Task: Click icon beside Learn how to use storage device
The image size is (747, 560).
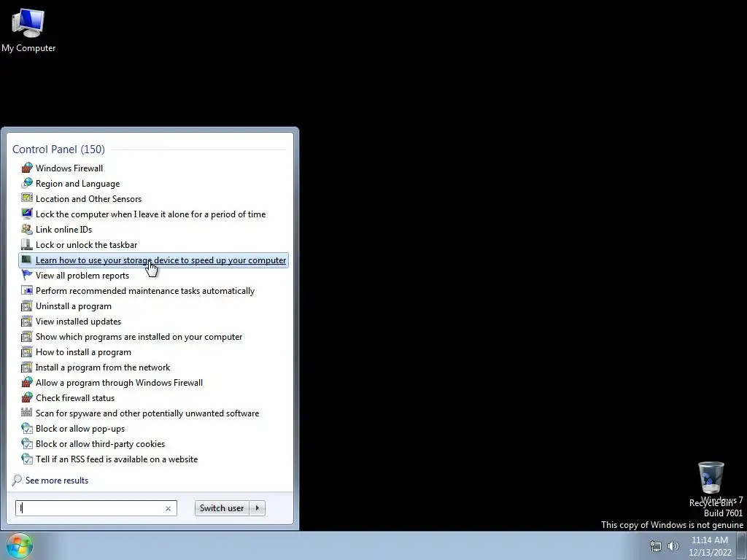Action: pos(27,260)
